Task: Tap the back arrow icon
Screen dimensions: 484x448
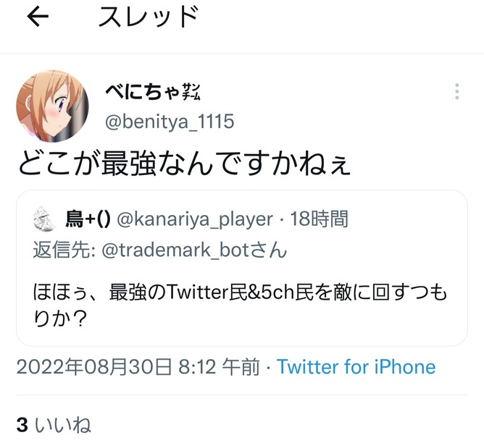Action: (38, 16)
